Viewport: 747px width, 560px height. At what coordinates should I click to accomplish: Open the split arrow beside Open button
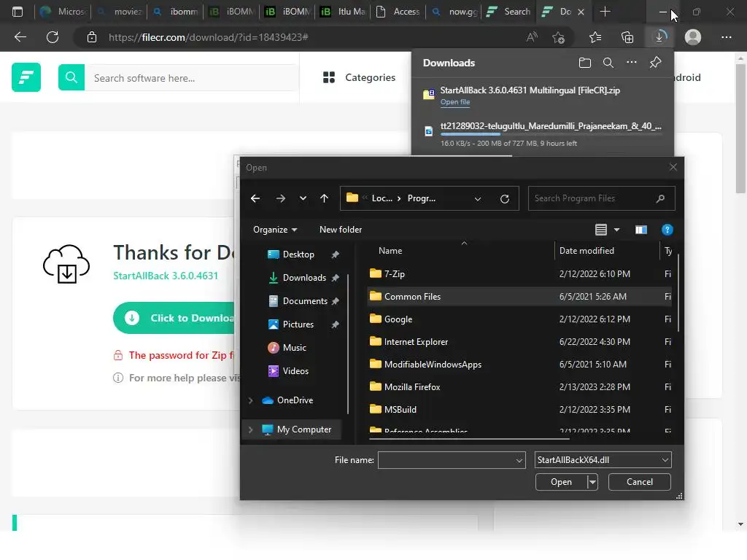click(x=592, y=482)
